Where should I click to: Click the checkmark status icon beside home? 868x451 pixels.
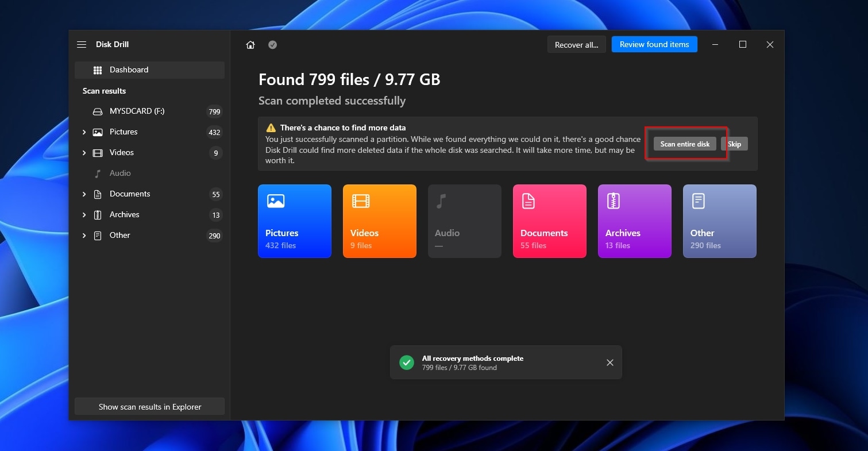273,45
